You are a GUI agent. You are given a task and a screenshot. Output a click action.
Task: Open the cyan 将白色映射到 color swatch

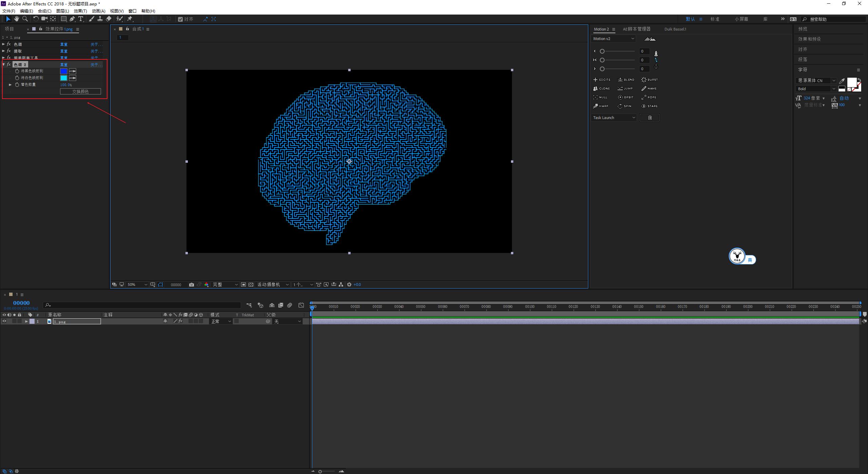(x=64, y=78)
